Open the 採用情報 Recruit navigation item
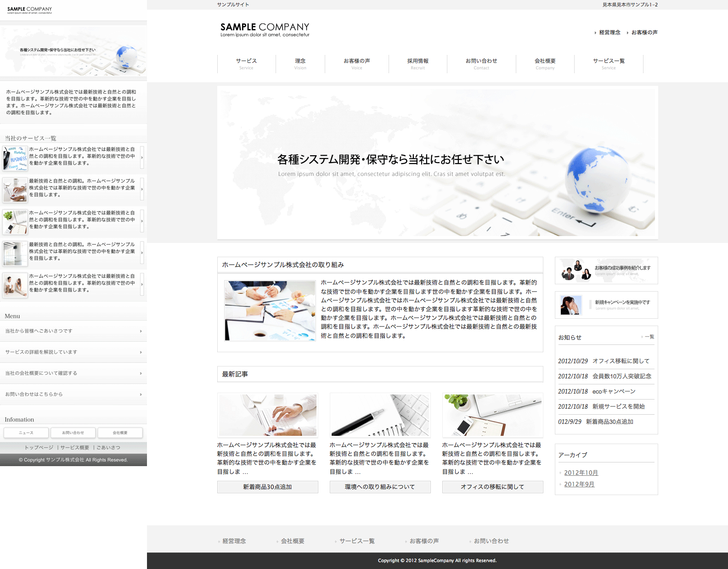Viewport: 728px width, 569px height. [418, 63]
